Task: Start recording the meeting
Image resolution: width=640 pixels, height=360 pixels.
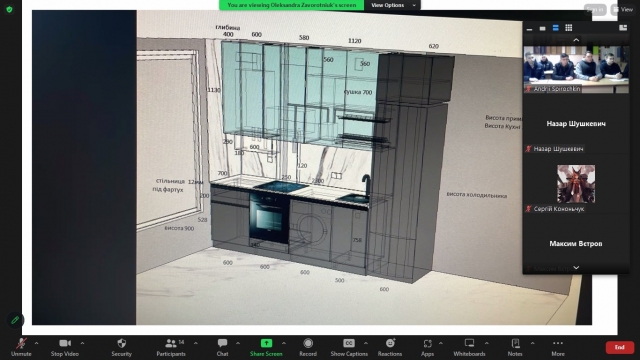Action: pos(308,347)
